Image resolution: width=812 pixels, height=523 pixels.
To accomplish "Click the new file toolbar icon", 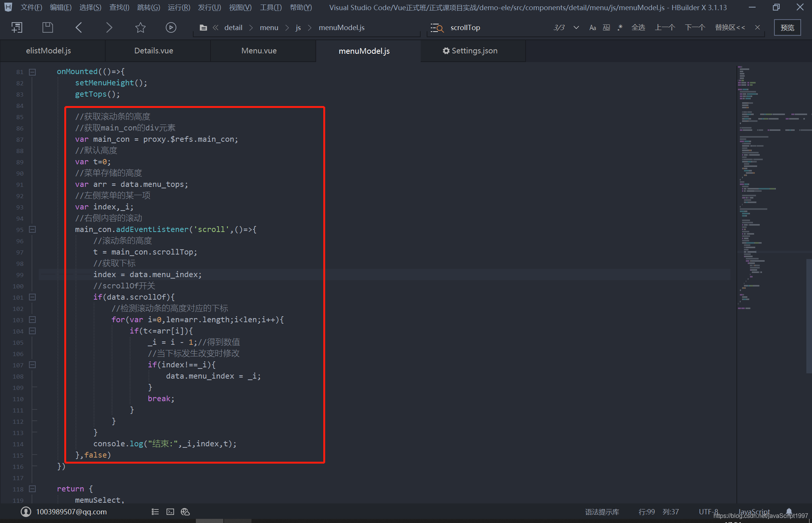I will [x=17, y=27].
